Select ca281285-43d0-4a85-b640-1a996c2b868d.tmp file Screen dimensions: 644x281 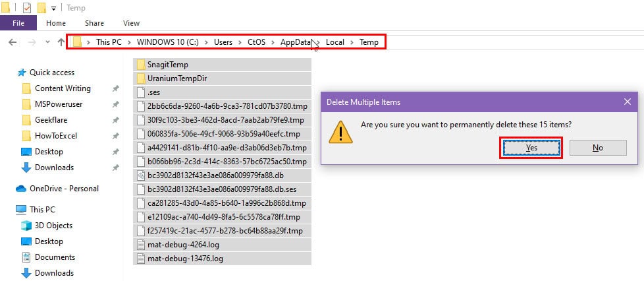click(x=222, y=203)
